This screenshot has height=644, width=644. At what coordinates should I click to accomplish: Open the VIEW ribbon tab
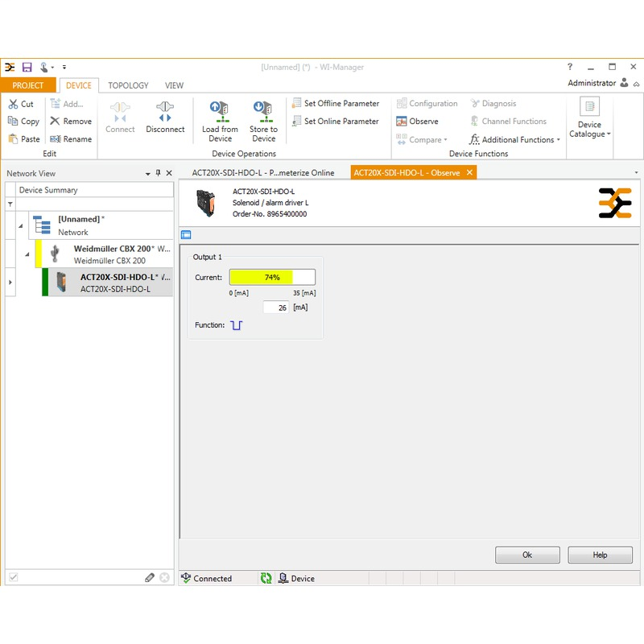click(174, 85)
